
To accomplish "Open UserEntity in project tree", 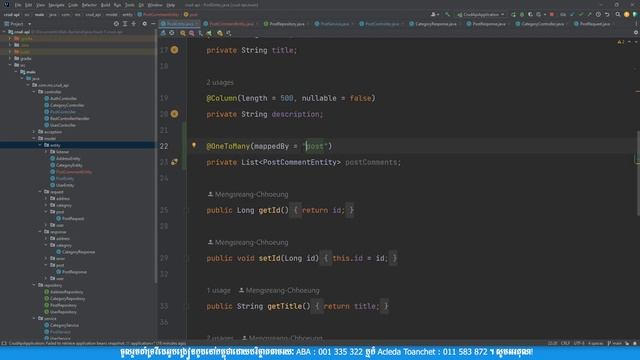I will (x=62, y=185).
